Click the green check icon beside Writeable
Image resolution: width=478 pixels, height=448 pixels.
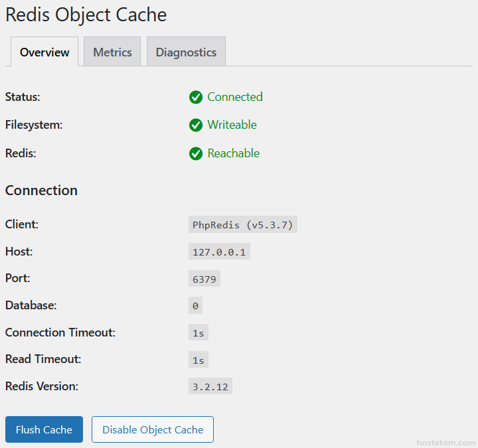pyautogui.click(x=196, y=125)
